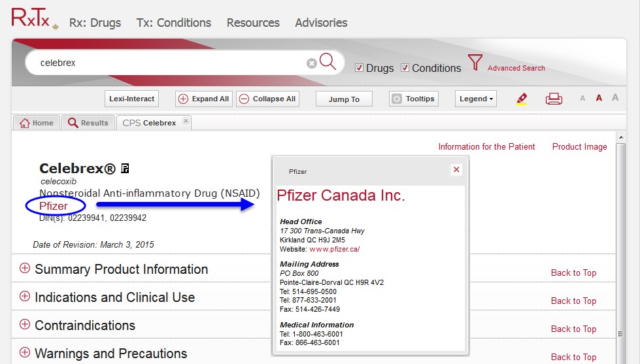Open the Rx: Drugs menu
640x364 pixels.
[x=95, y=23]
